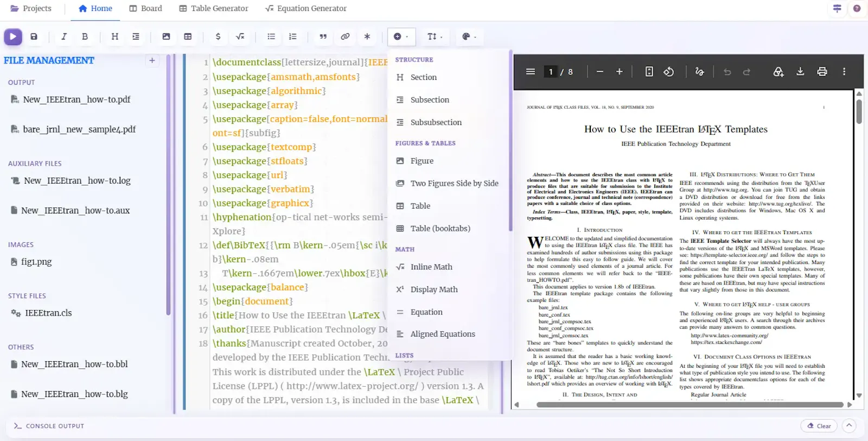Screen dimensions: 868x441
Task: Open fig1.png image file
Action: click(31, 261)
